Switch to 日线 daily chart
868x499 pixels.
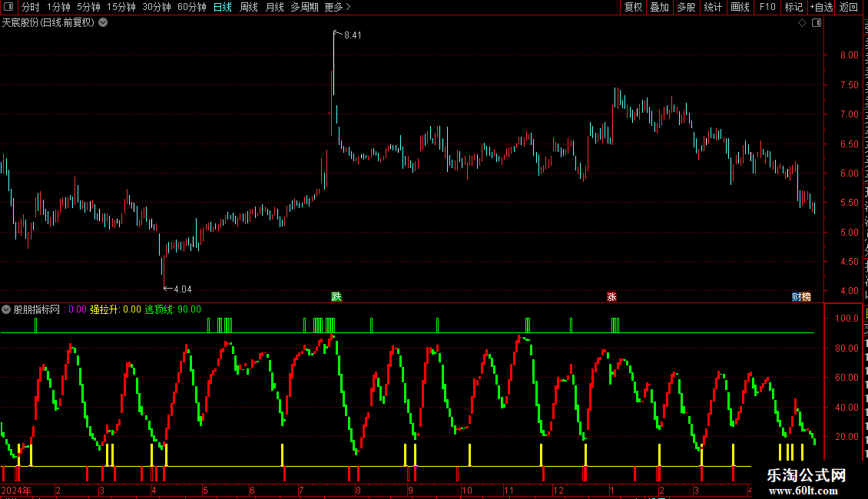[223, 7]
